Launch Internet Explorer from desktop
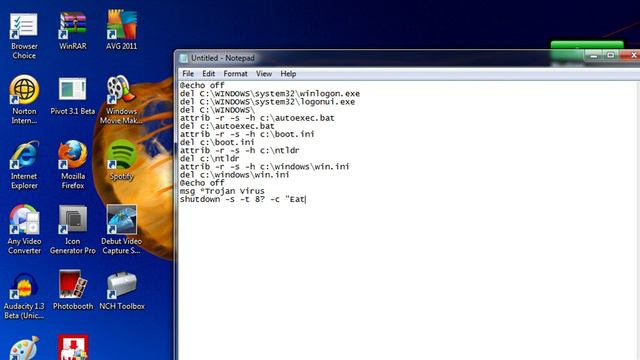The width and height of the screenshot is (640, 360). 24,165
